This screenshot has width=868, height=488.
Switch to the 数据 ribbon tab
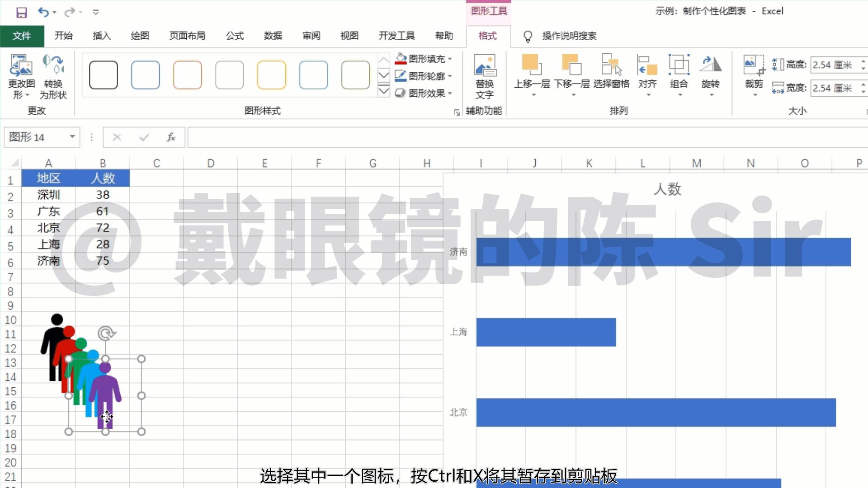(x=272, y=36)
